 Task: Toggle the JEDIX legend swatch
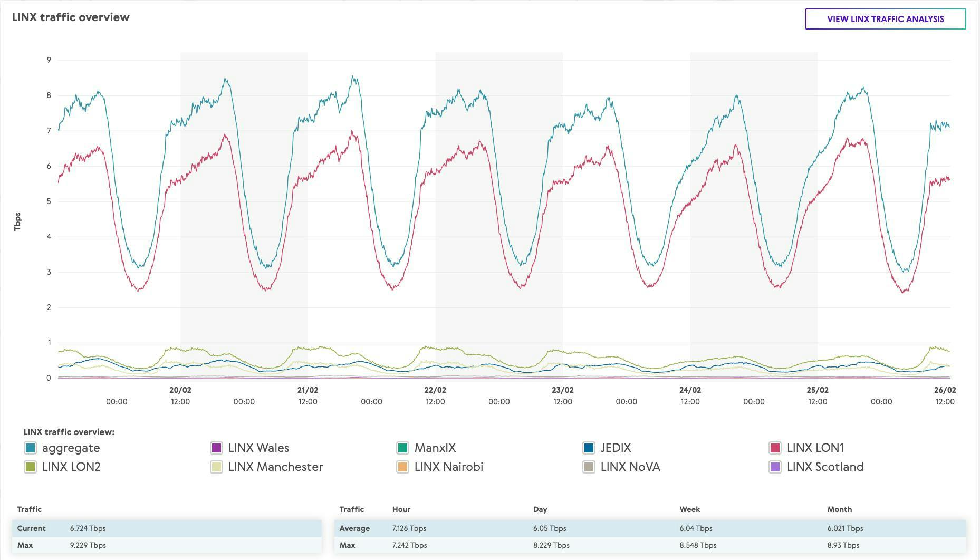pos(589,448)
